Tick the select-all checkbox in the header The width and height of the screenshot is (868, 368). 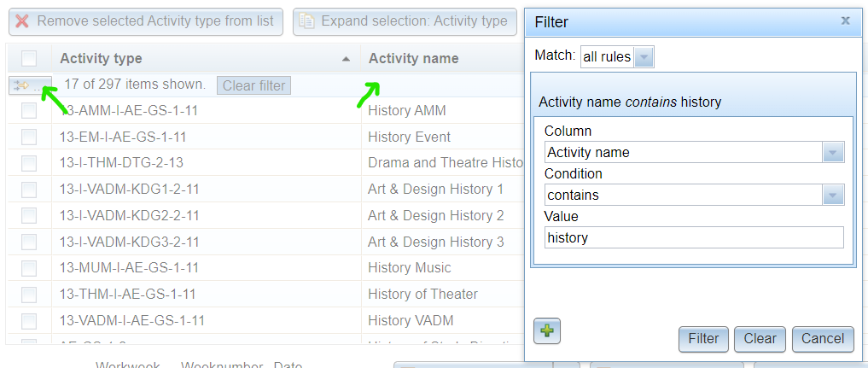(29, 58)
